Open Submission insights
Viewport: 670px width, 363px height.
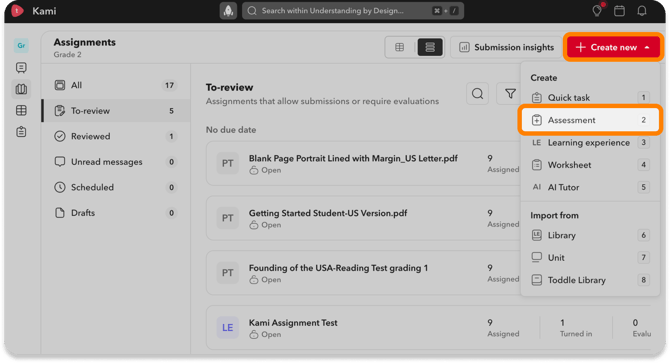506,47
